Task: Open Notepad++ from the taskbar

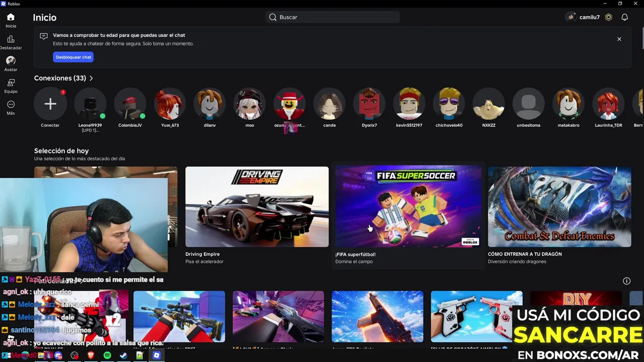Action: pyautogui.click(x=139, y=355)
